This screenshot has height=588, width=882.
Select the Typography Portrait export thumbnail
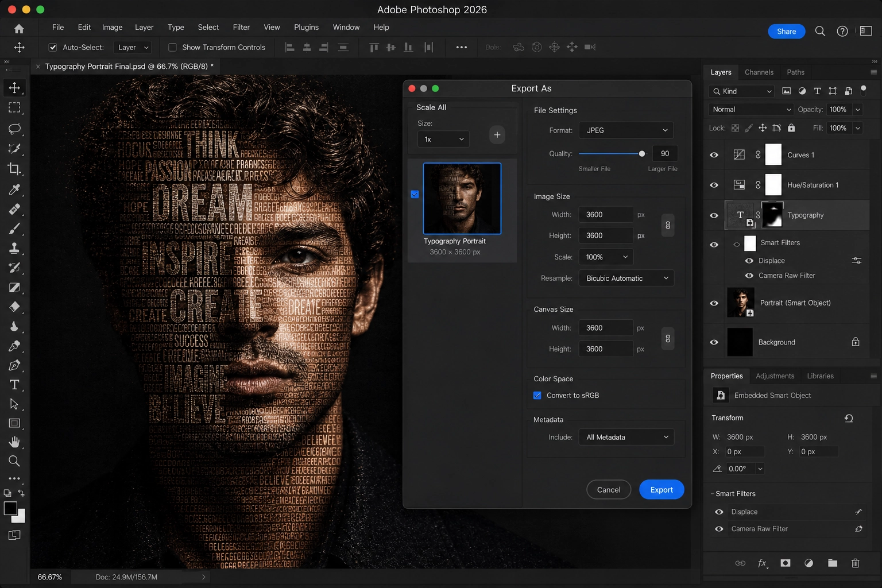462,199
